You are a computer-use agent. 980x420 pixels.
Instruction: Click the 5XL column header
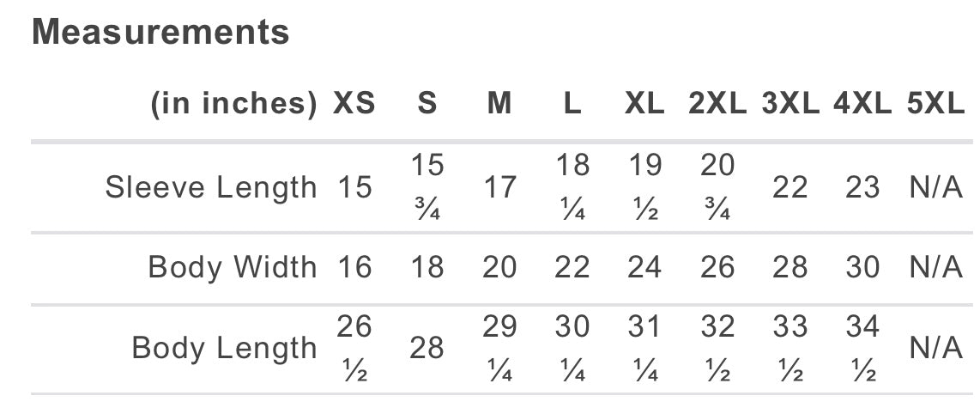pyautogui.click(x=935, y=103)
